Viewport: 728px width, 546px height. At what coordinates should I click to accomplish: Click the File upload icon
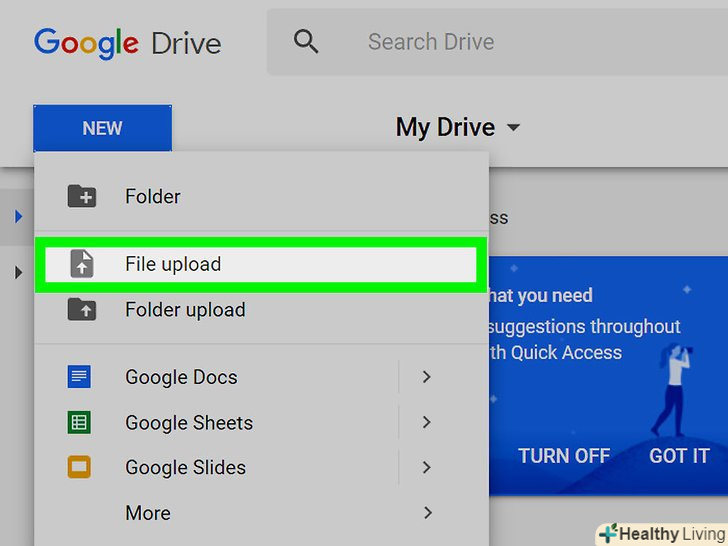coord(82,264)
